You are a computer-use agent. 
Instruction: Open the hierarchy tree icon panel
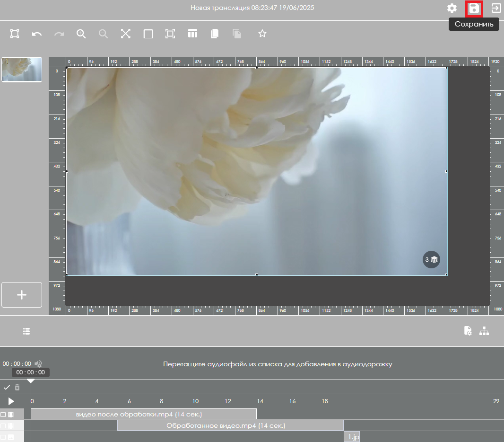tap(484, 331)
